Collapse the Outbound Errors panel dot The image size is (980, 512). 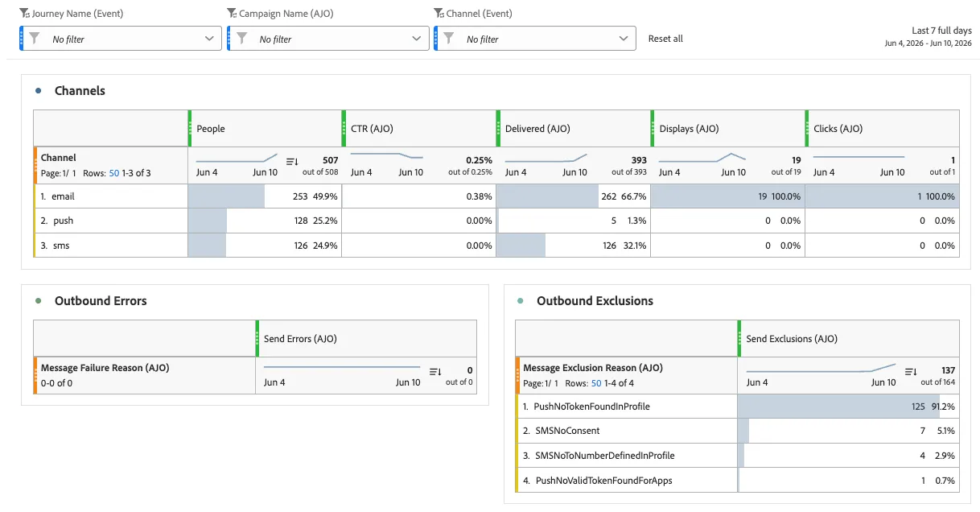coord(38,301)
